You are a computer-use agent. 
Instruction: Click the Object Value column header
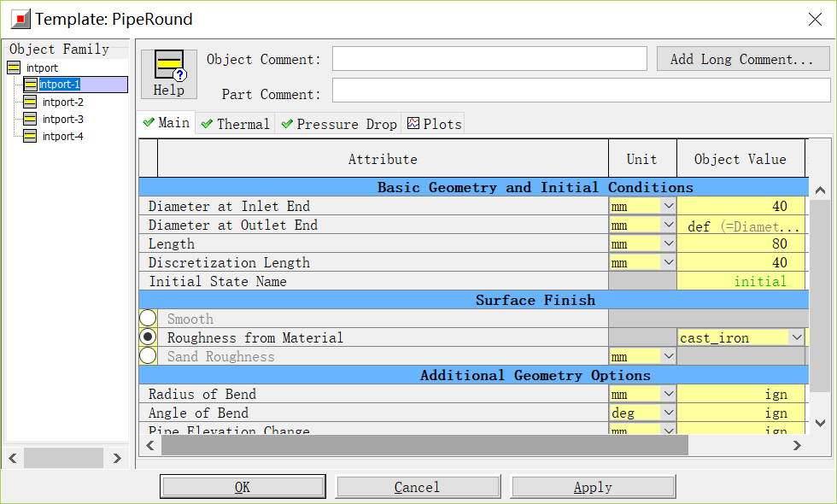click(x=741, y=159)
